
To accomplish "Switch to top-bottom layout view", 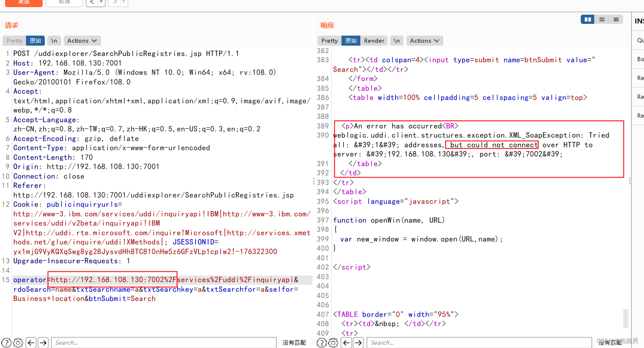I will [x=602, y=19].
